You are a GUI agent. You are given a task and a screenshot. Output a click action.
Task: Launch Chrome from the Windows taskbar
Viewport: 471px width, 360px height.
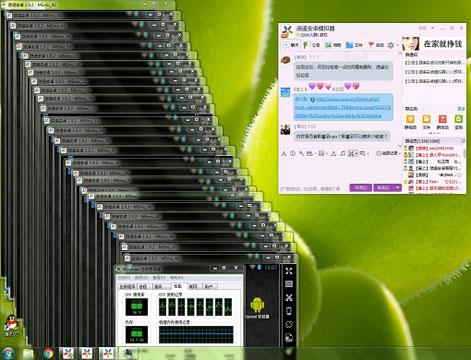[x=48, y=353]
